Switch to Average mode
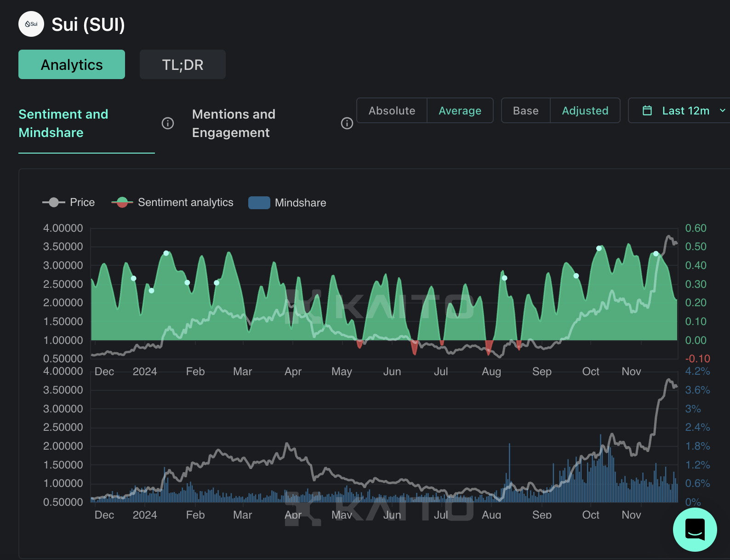This screenshot has height=560, width=730. coord(460,110)
